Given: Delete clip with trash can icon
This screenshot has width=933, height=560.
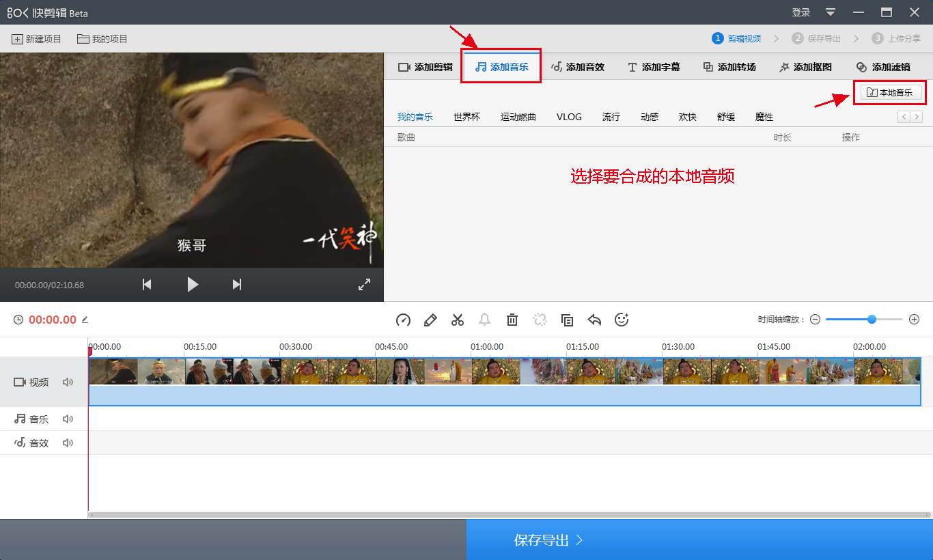Looking at the screenshot, I should (512, 320).
